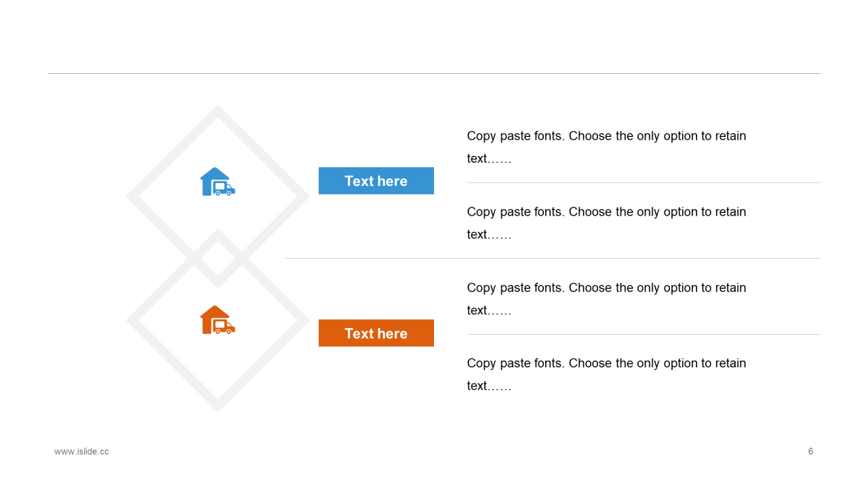Select the horizontal line under the title area
The width and height of the screenshot is (868, 488).
pos(434,73)
